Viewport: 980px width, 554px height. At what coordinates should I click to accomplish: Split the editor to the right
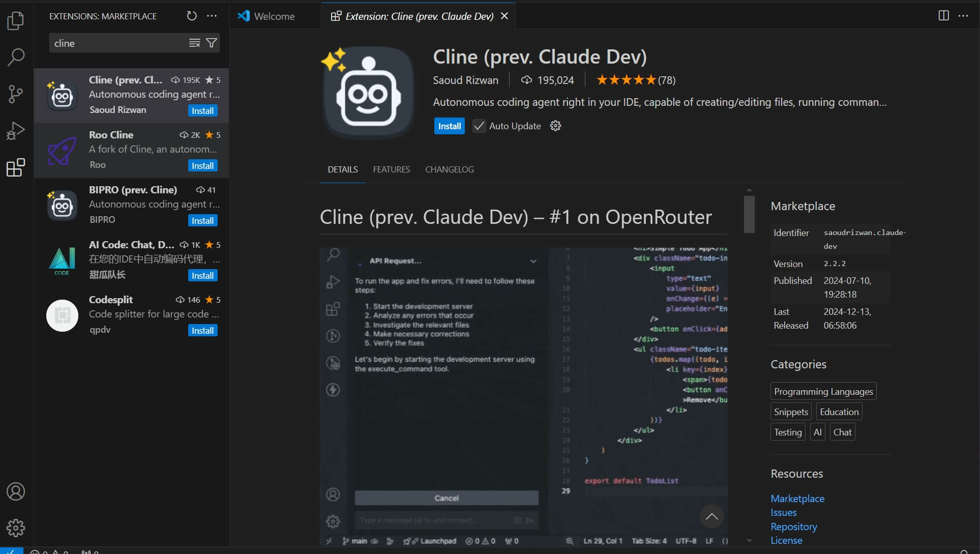point(943,16)
